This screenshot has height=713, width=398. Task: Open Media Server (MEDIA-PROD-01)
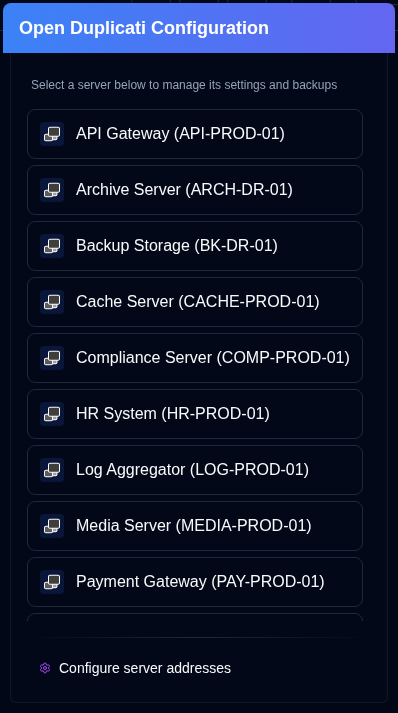[x=195, y=526]
